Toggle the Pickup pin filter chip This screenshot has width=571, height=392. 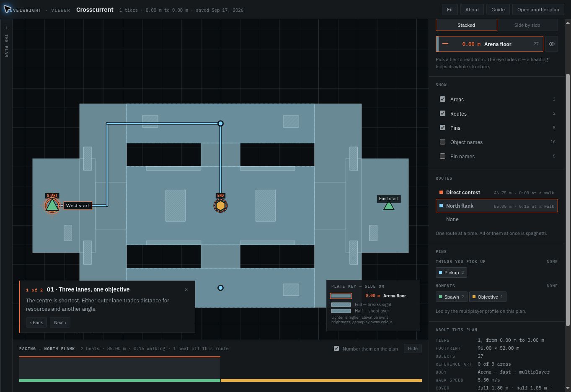(451, 273)
